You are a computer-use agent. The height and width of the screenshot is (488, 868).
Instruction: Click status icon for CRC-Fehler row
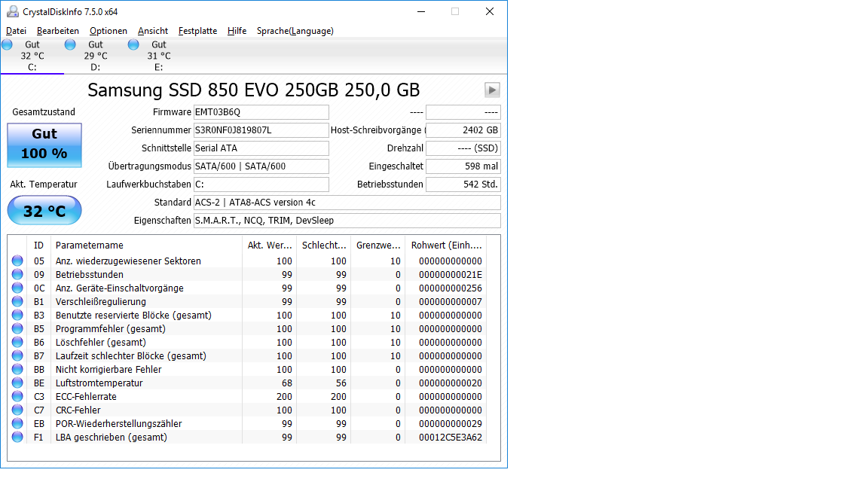point(18,410)
